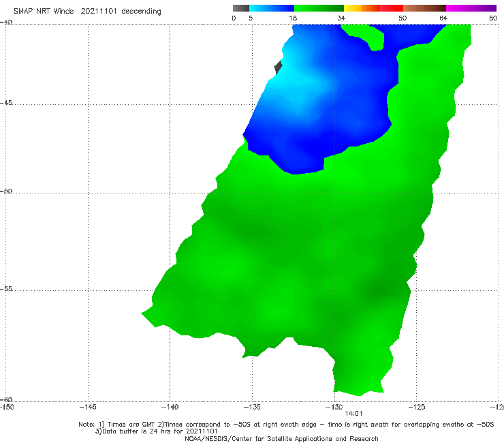Click the longitude label '-130'
This screenshot has height=443, width=504.
[334, 407]
